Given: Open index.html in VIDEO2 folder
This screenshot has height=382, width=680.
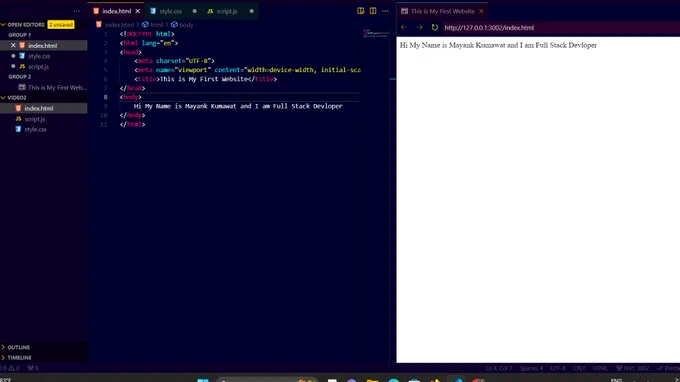Looking at the screenshot, I should click(x=39, y=108).
